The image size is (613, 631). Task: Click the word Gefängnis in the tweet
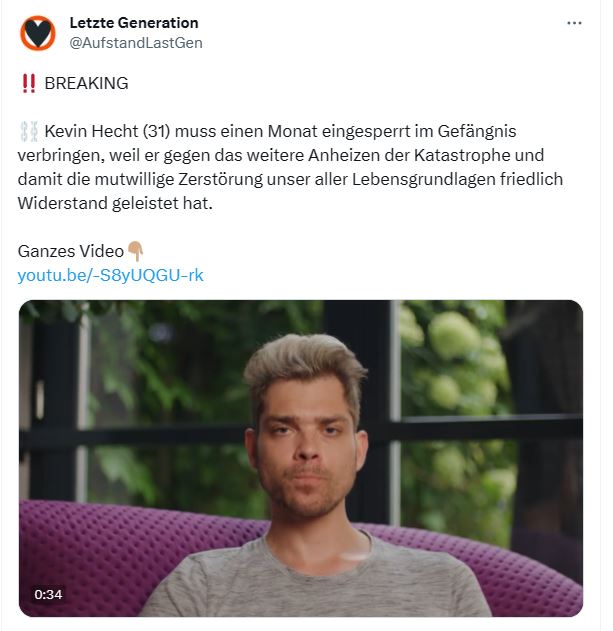pyautogui.click(x=477, y=132)
